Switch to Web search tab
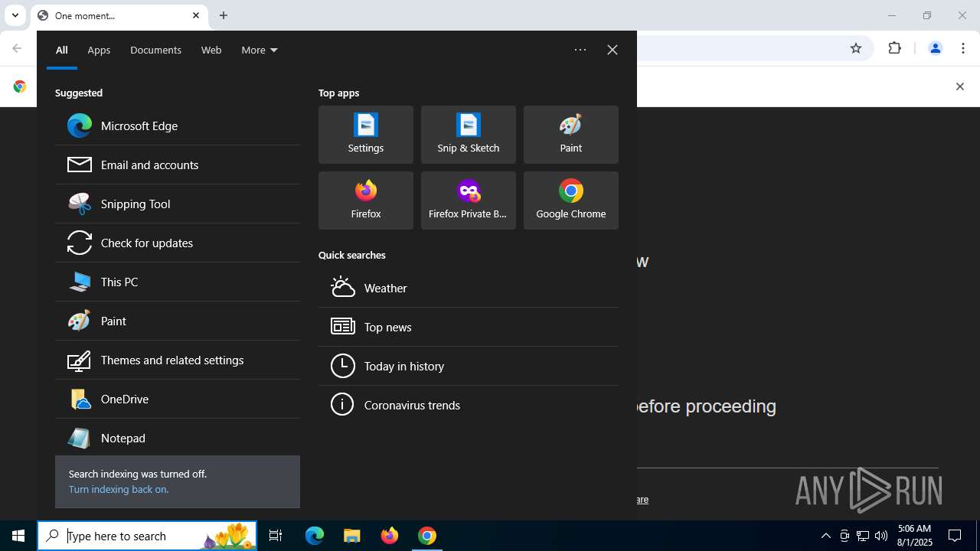 point(211,50)
